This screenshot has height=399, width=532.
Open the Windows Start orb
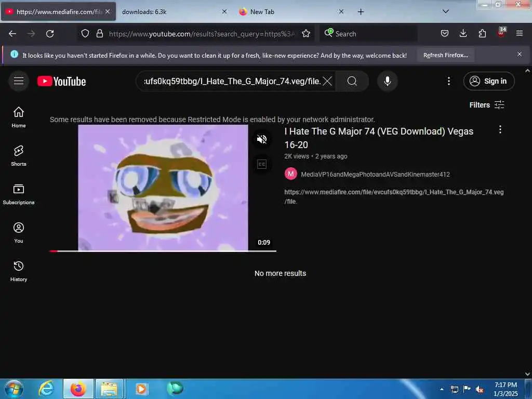pos(14,389)
